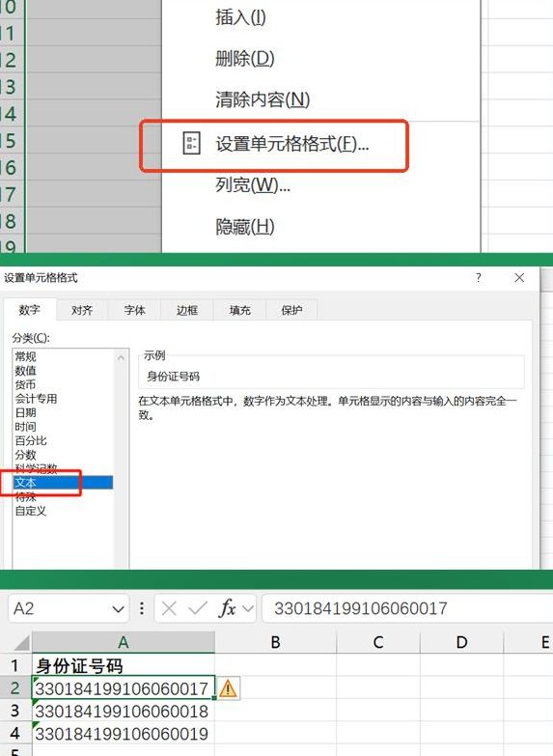Image resolution: width=553 pixels, height=756 pixels.
Task: Click the formula bar showing 330184199106060017
Action: [x=407, y=608]
